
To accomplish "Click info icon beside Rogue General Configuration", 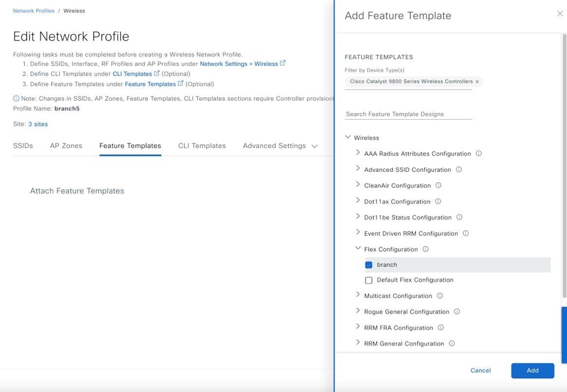I will 457,312.
